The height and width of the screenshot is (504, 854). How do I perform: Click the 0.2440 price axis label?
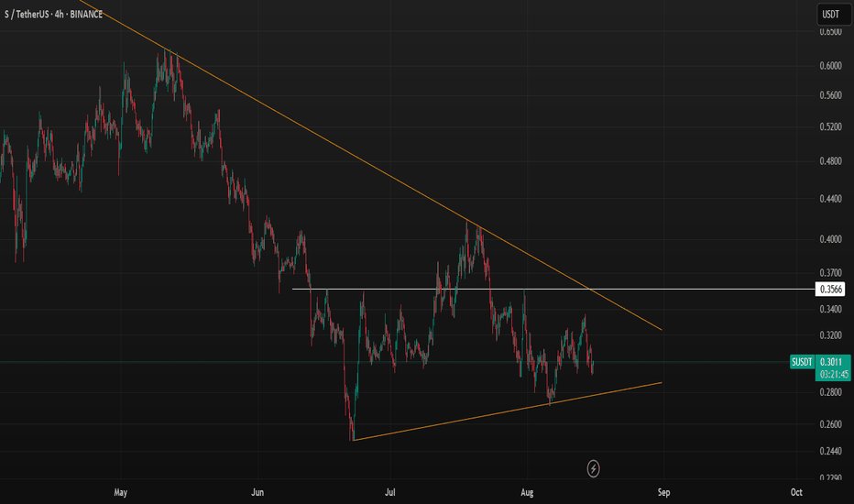click(830, 451)
